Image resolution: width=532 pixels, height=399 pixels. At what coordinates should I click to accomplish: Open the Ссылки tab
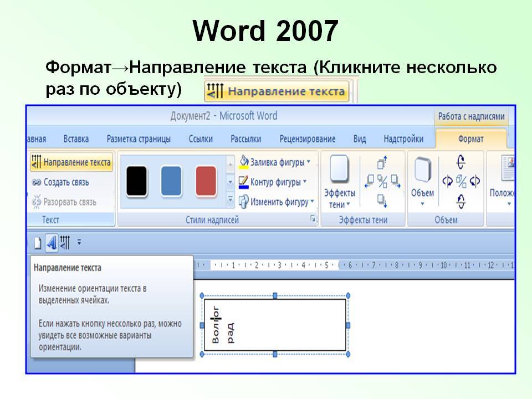(x=201, y=139)
